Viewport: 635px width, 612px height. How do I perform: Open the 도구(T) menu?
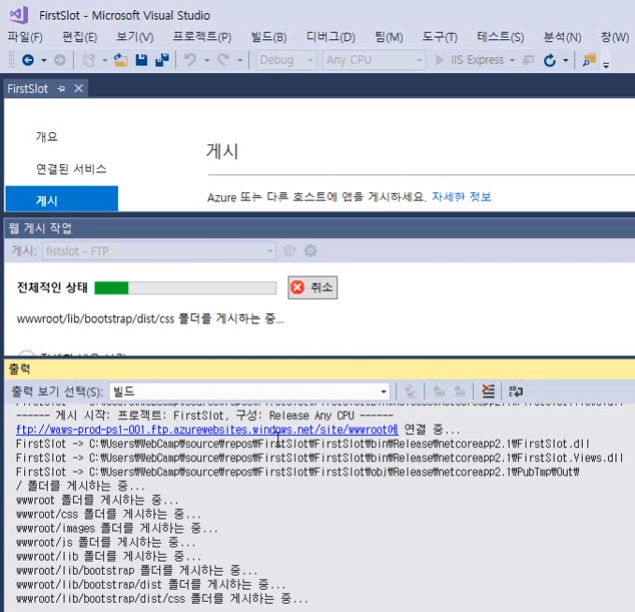[439, 37]
